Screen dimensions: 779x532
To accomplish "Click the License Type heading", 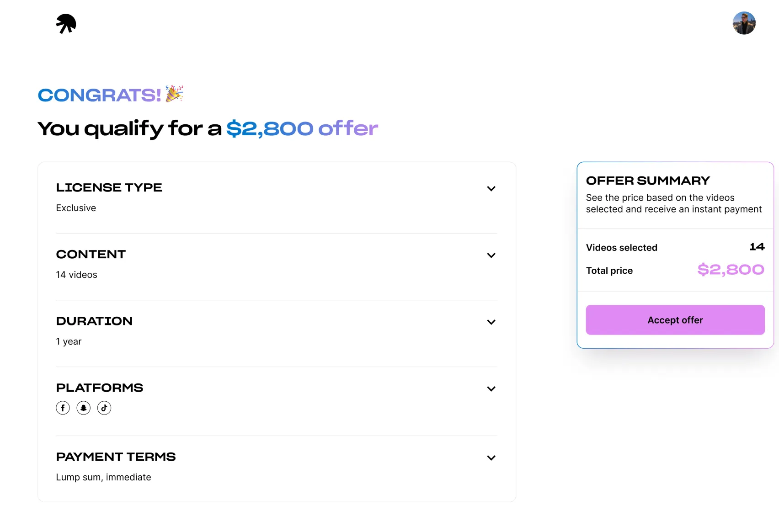I will (x=109, y=188).
